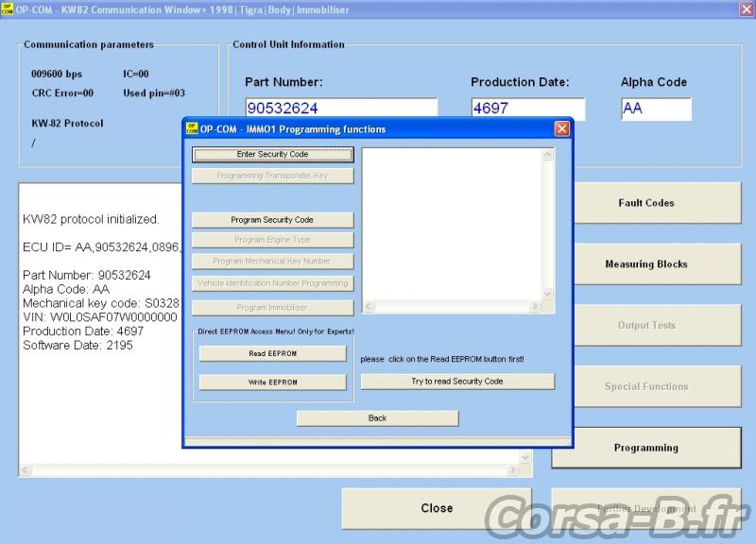The image size is (756, 544).
Task: Click 'Production Date: 4697' log line
Action: (83, 331)
